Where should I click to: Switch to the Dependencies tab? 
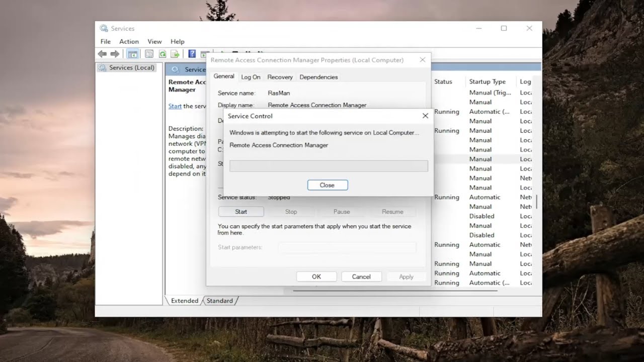[x=318, y=77]
